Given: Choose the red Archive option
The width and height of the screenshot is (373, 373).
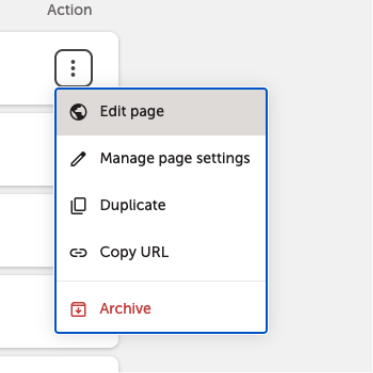Looking at the screenshot, I should click(161, 309).
